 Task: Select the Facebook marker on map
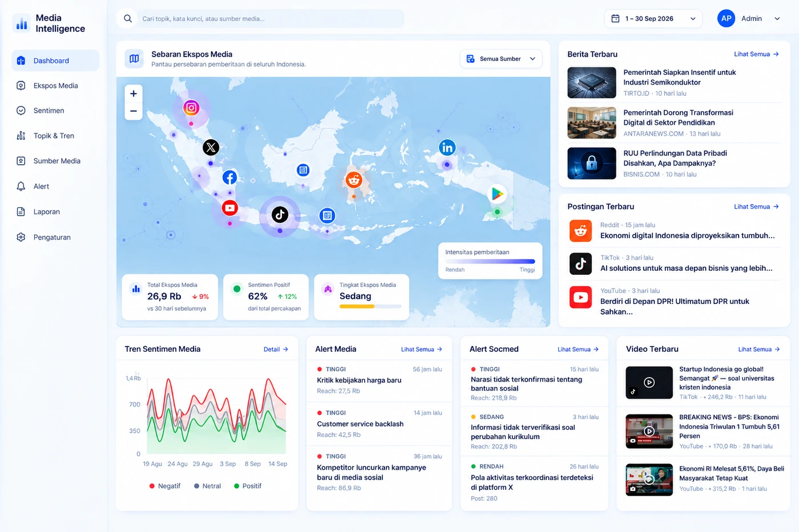pos(230,177)
